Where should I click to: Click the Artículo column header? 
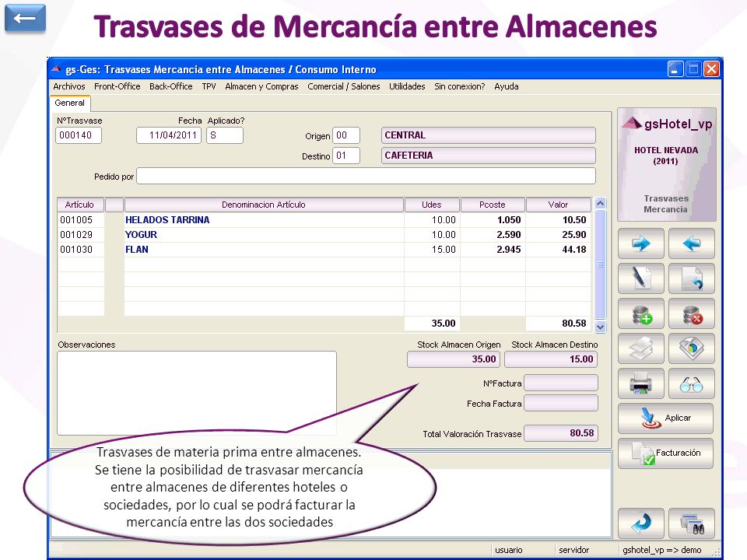pos(80,205)
